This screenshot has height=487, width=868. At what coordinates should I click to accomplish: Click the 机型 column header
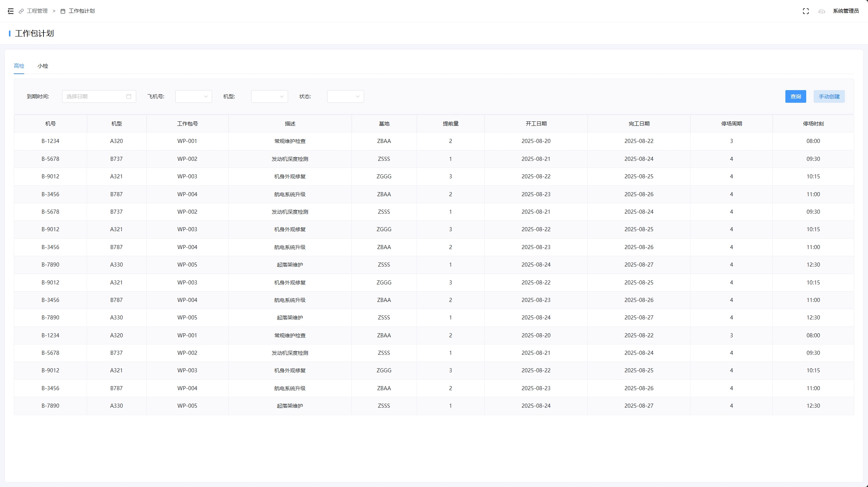[117, 124]
